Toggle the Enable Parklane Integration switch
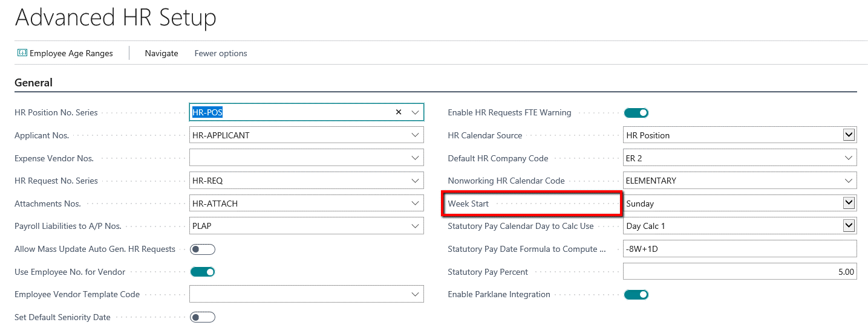The width and height of the screenshot is (868, 334). (636, 295)
